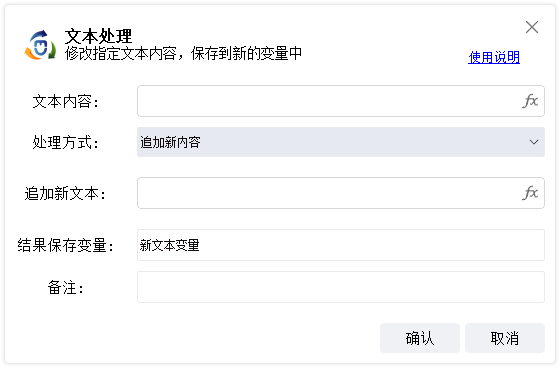Open the 处理方式 dropdown showing 追加新内容
Viewport: 560px width, 368px height.
[341, 142]
